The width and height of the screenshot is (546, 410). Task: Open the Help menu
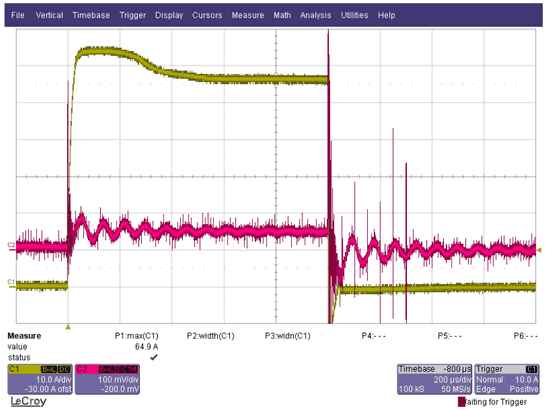pyautogui.click(x=386, y=15)
